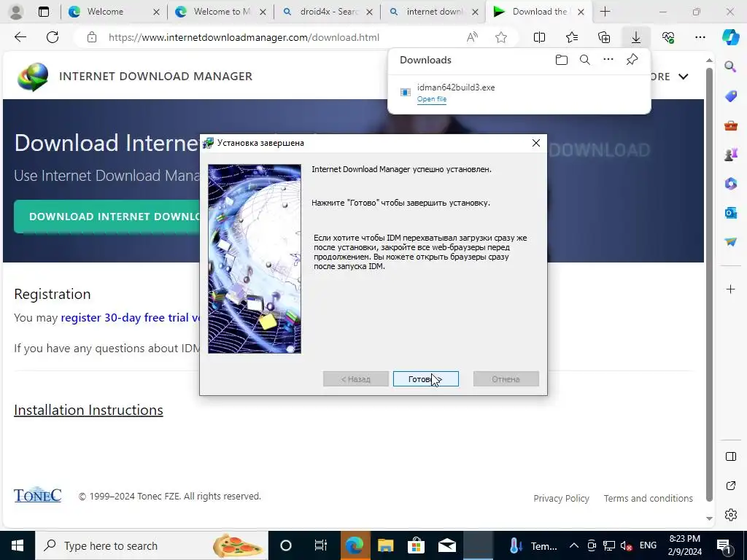The image size is (747, 560).
Task: Open Microsoft Store from taskbar
Action: click(416, 545)
